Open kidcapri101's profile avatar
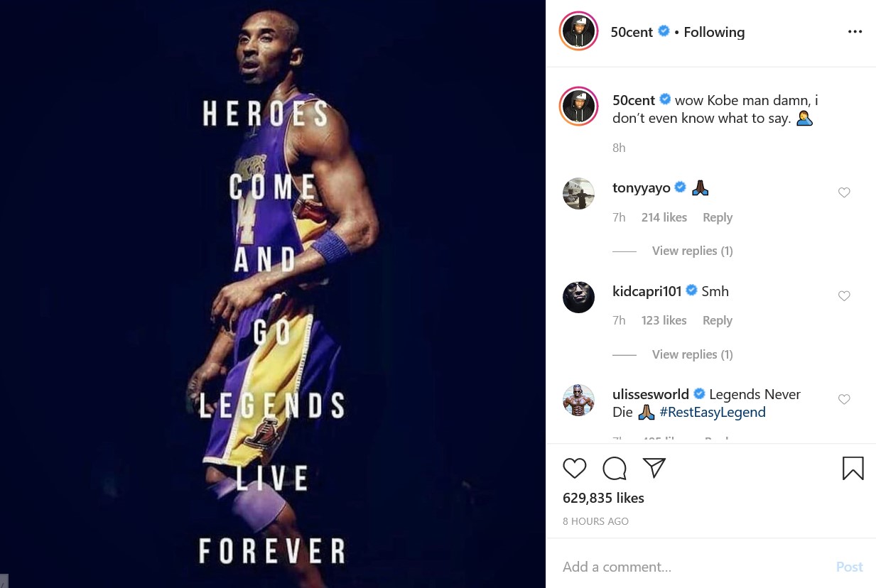 pyautogui.click(x=578, y=297)
